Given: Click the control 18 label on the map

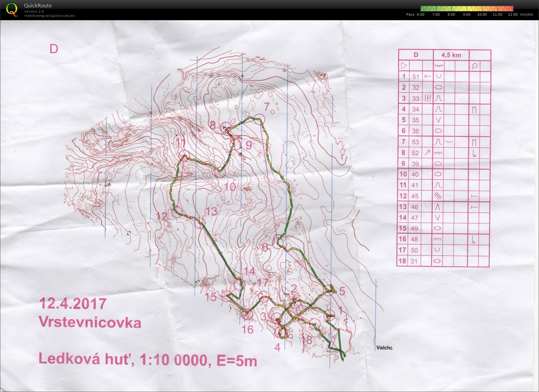Looking at the screenshot, I should (x=306, y=340).
